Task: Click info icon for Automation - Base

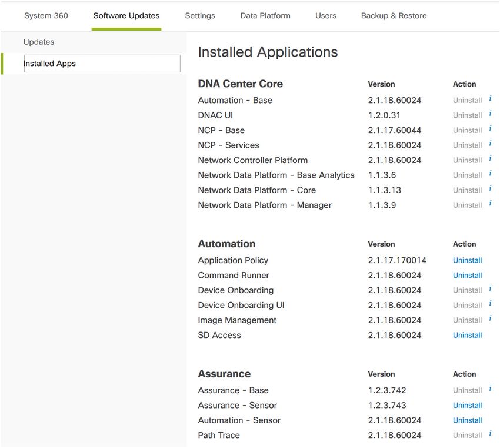Action: (490, 98)
